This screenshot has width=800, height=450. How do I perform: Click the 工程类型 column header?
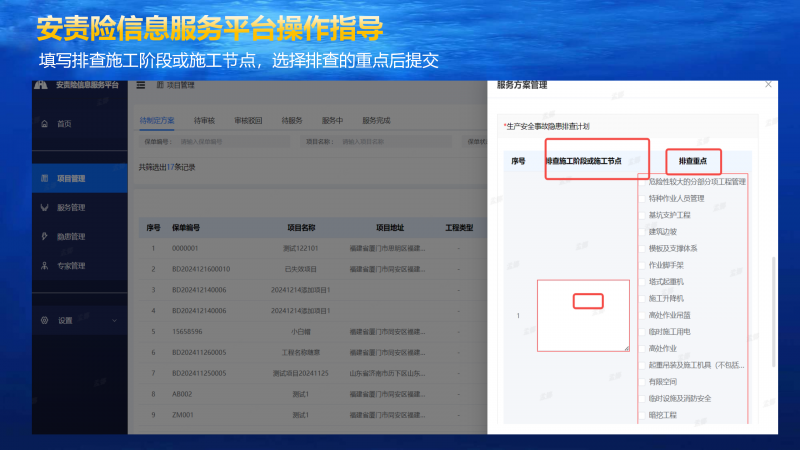[459, 228]
